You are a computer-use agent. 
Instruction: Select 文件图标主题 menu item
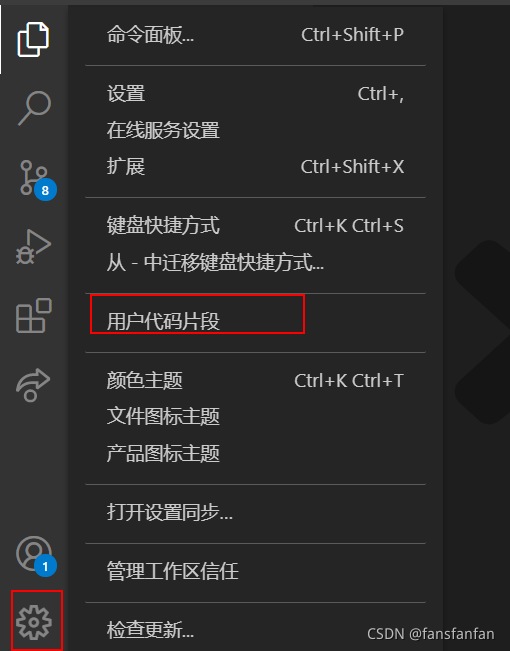click(x=255, y=417)
